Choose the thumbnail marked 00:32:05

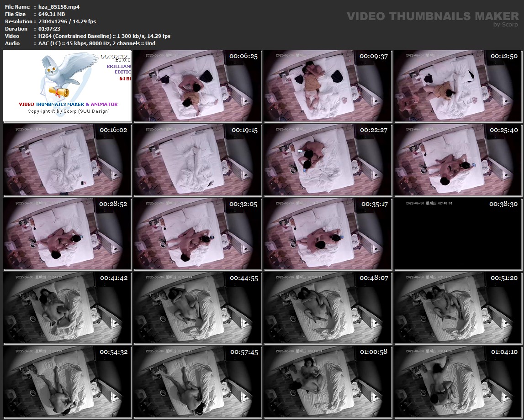click(197, 234)
